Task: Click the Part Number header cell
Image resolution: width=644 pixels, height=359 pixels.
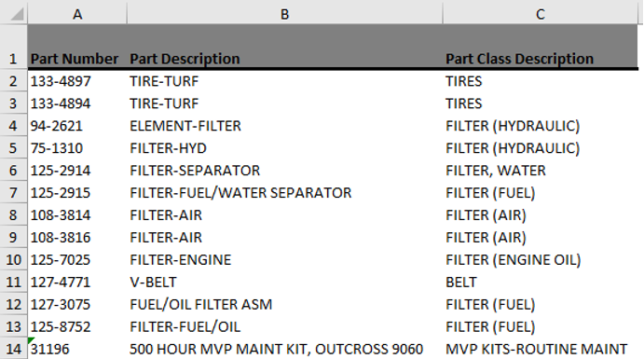Action: [x=77, y=48]
